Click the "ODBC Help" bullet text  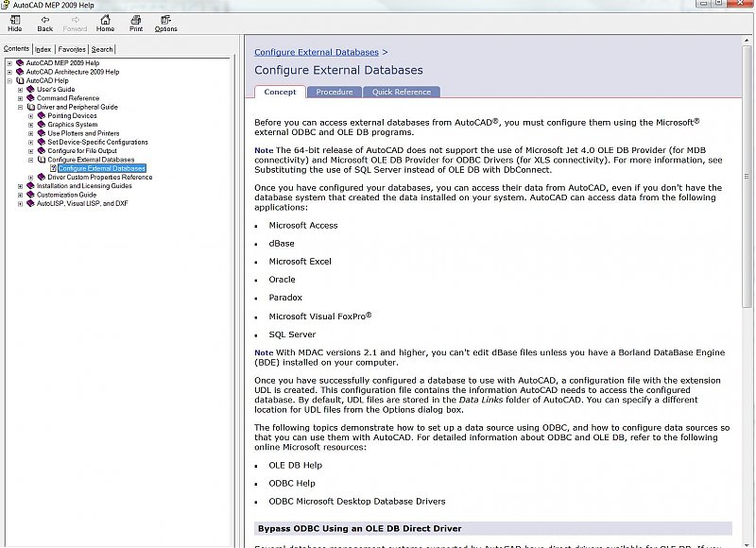pos(292,483)
